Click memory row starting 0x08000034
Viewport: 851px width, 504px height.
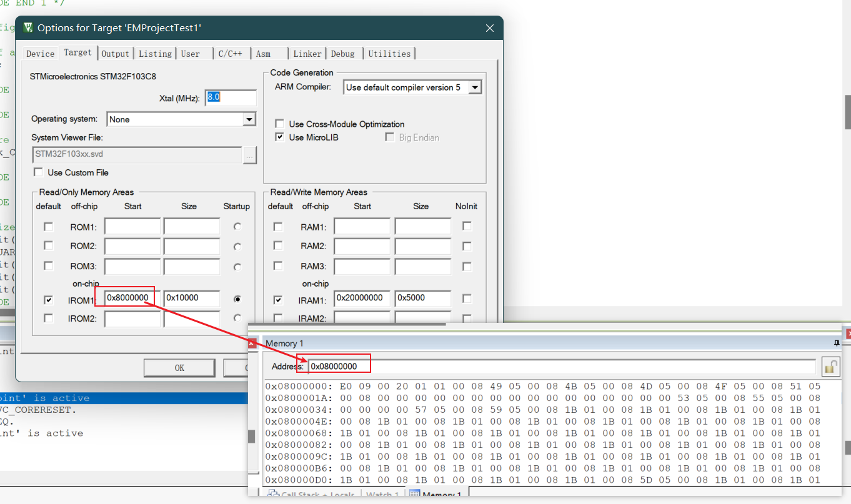(x=543, y=410)
